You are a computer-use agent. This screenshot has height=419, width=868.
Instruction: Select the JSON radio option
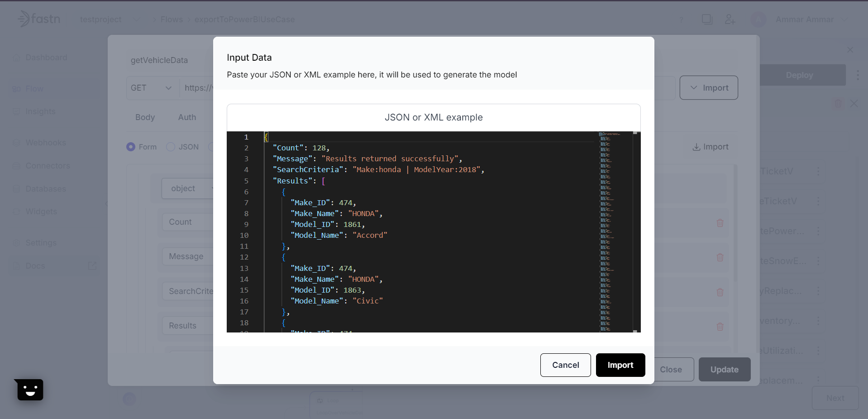coord(171,147)
